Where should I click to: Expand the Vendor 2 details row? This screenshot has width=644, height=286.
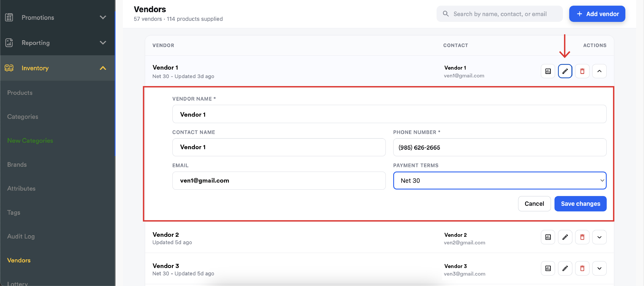click(599, 237)
